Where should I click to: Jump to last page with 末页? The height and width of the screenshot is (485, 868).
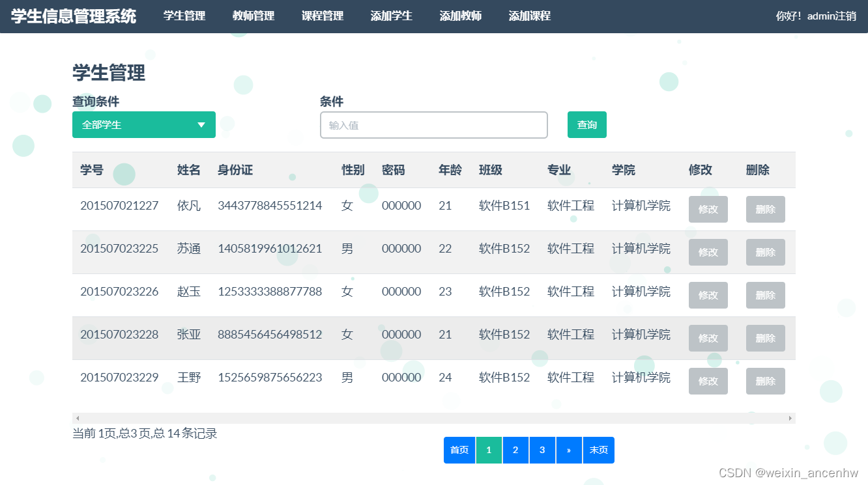(x=599, y=450)
